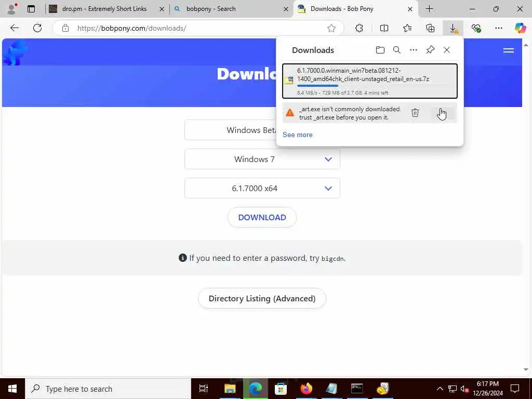
Task: Go back with the browser back arrow
Action: 14,28
